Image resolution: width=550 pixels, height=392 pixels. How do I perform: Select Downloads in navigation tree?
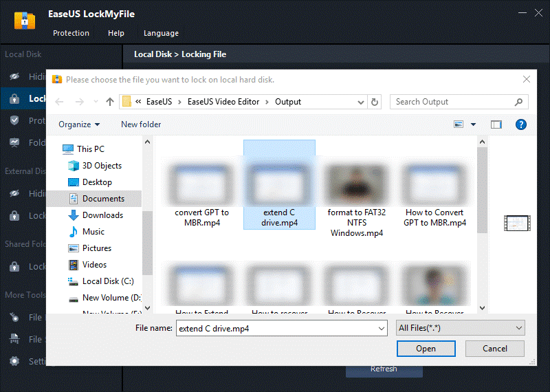click(96, 215)
